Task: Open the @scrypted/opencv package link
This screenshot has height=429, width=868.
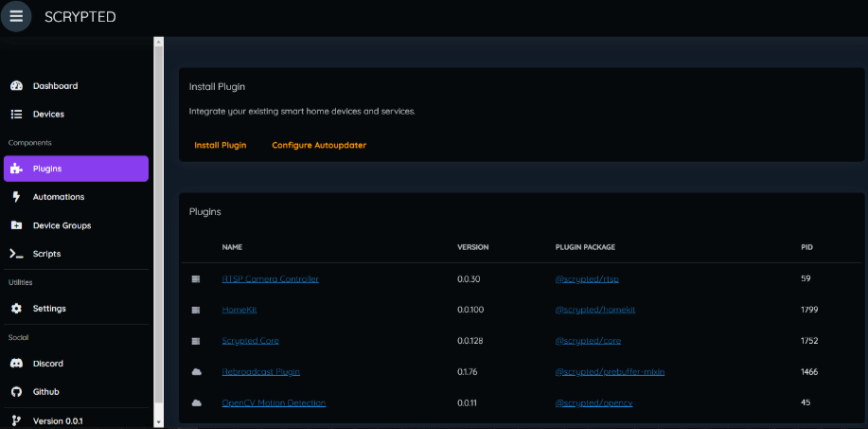Action: click(594, 403)
